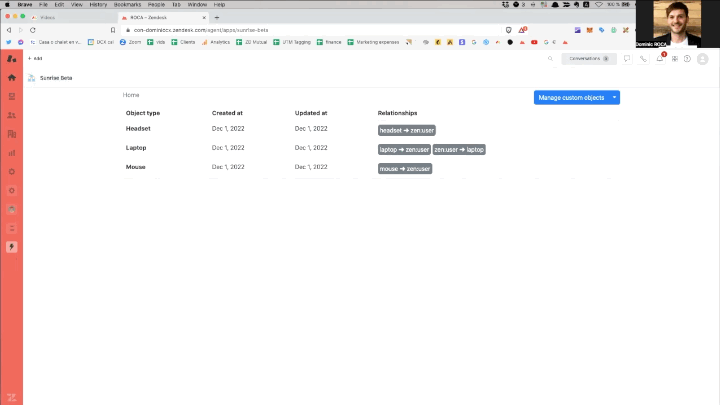The width and height of the screenshot is (720, 405).
Task: Click the Manage custom objects button
Action: point(571,97)
